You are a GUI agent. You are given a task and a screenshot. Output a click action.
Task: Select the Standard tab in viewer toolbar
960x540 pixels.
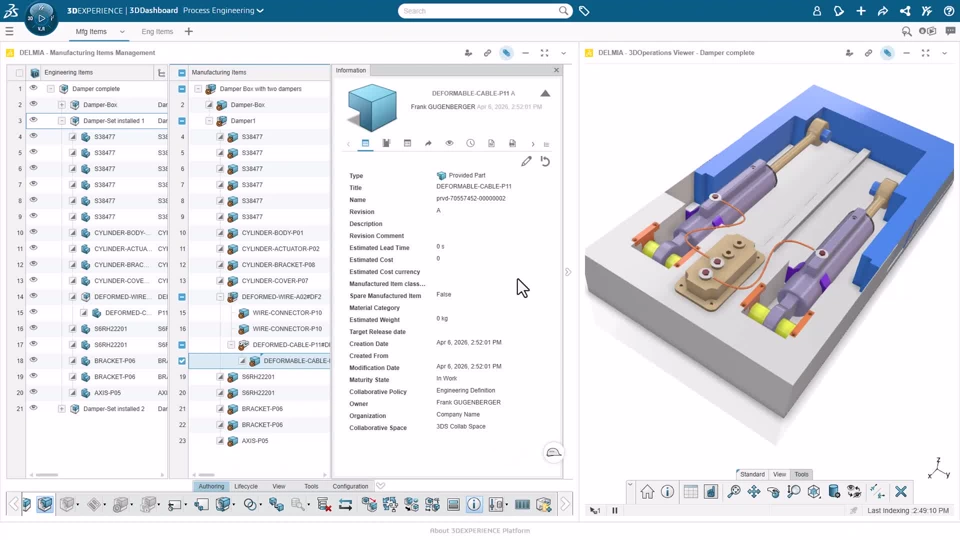click(x=752, y=474)
